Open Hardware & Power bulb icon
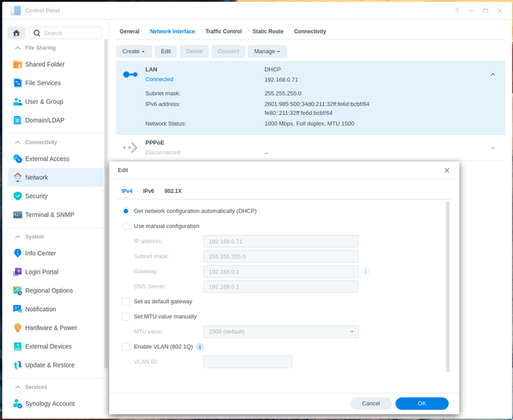513x420 pixels. point(17,327)
